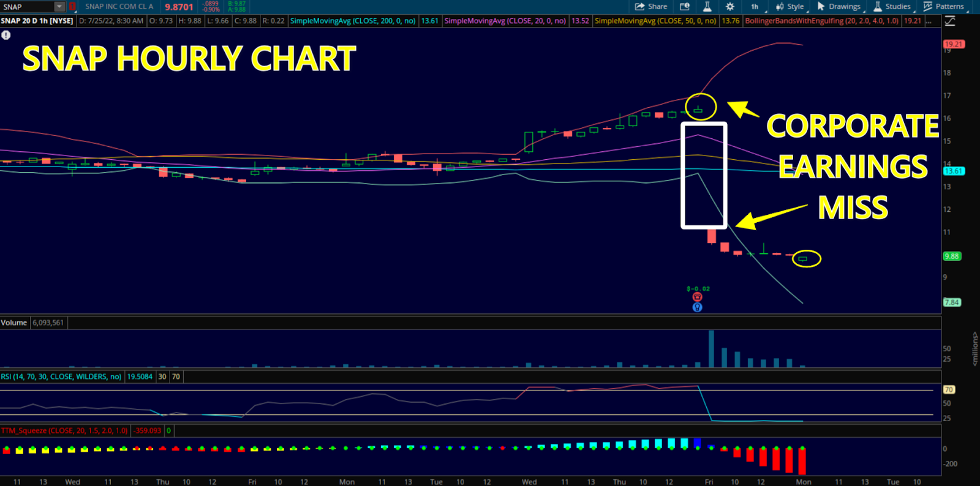The image size is (980, 486).
Task: Open the Style menu
Action: click(x=791, y=7)
